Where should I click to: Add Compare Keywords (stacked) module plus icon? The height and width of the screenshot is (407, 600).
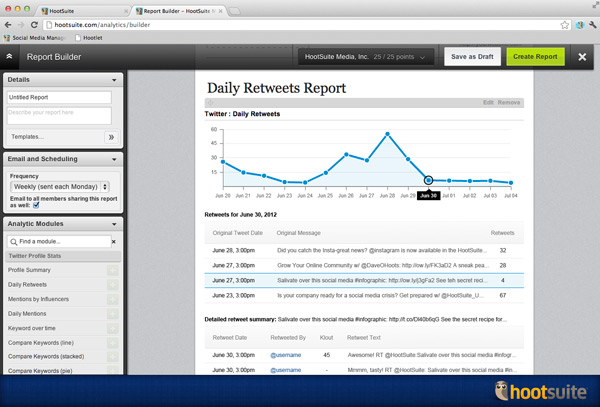click(x=112, y=357)
